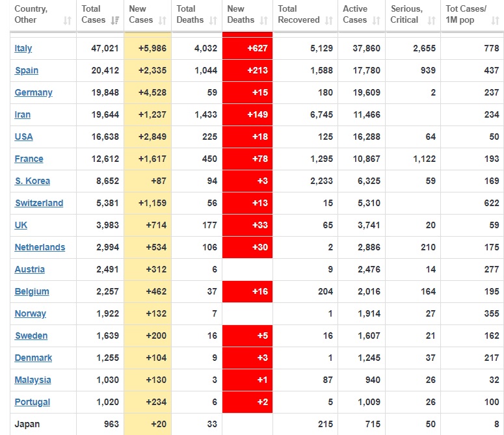
Task: Sort by Total Deaths arrow icon
Action: click(214, 21)
